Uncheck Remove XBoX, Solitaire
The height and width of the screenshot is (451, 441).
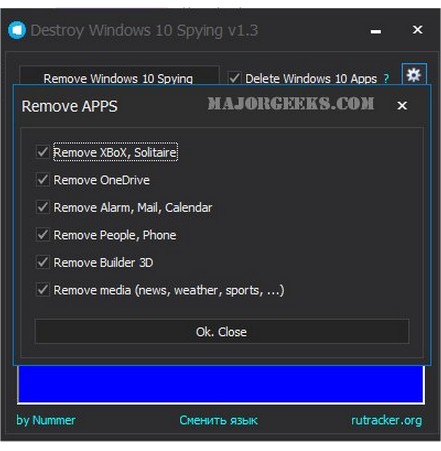(x=43, y=152)
